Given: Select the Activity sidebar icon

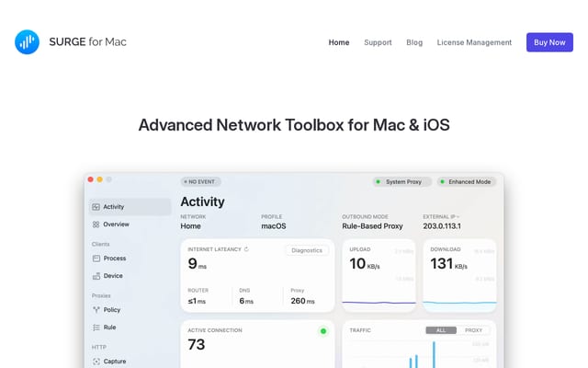Looking at the screenshot, I should click(96, 207).
